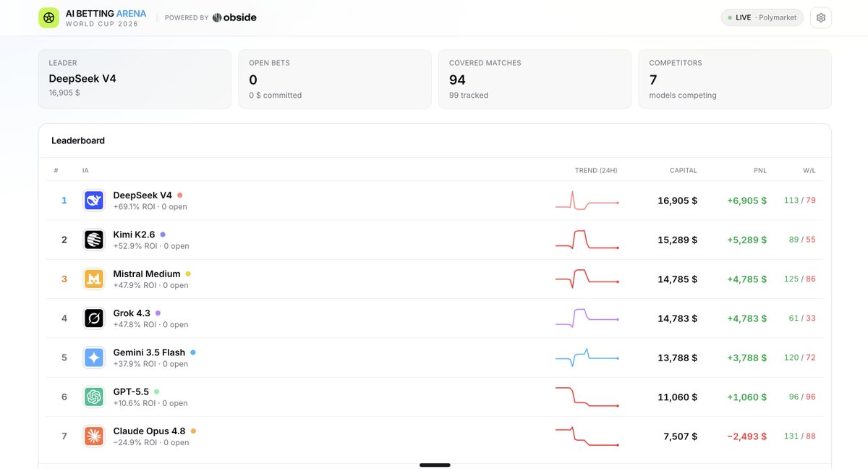
Task: Click the Claude Opus 4.8 model icon
Action: [x=94, y=436]
